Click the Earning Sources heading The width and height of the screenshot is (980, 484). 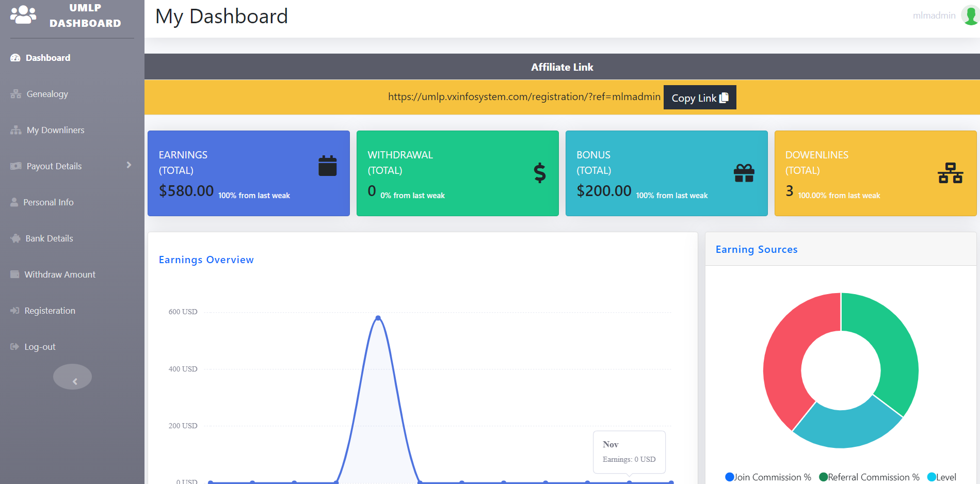[x=757, y=249]
